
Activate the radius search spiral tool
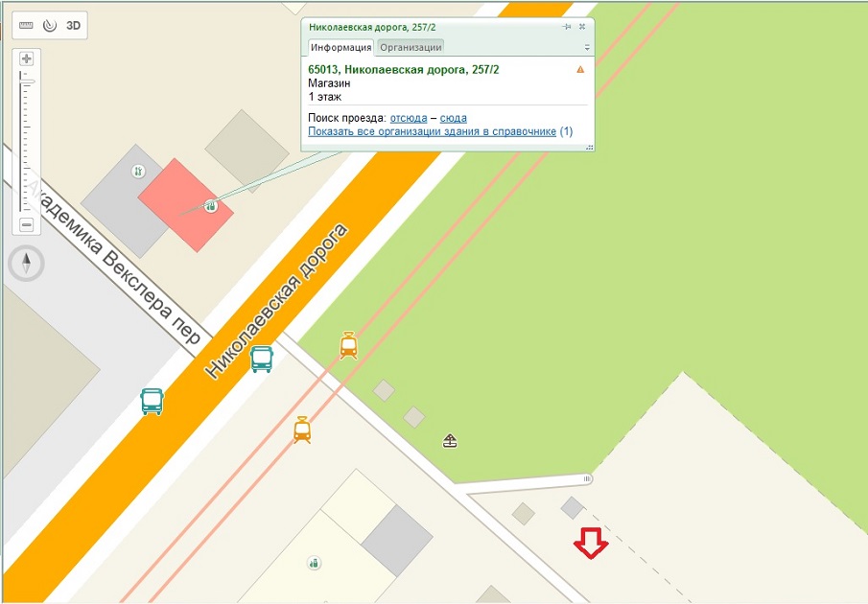coord(49,26)
